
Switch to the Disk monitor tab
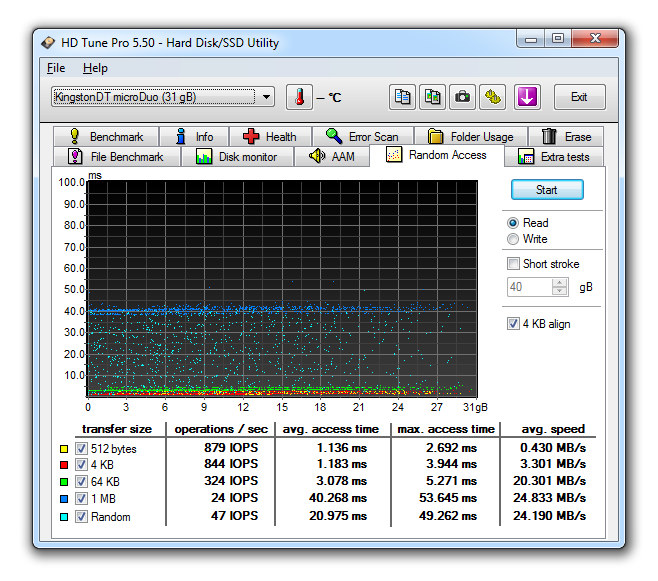237,156
